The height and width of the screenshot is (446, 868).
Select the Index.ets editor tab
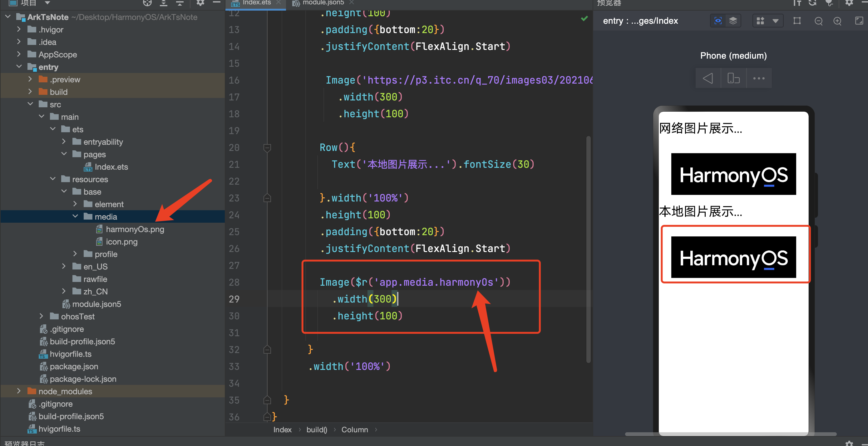pyautogui.click(x=256, y=3)
